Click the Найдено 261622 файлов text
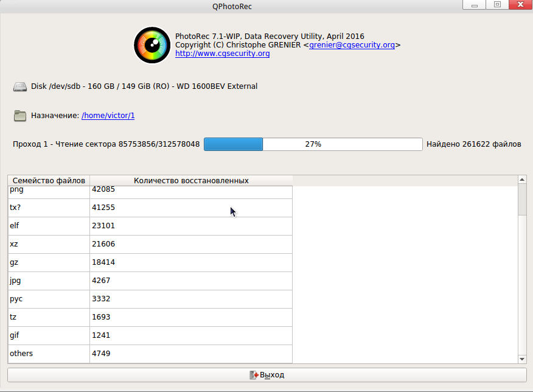Viewport: 533px width, 392px height. coord(474,144)
